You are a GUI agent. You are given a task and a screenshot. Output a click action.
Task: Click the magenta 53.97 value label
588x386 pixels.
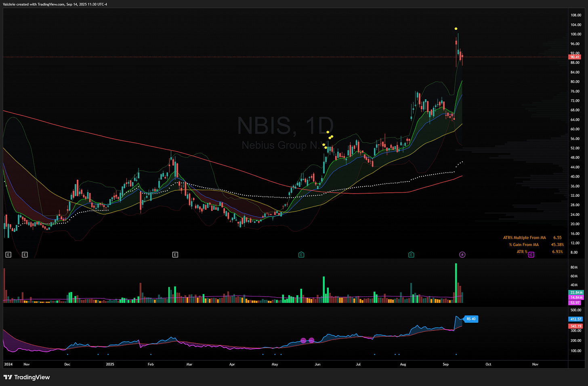(x=575, y=303)
